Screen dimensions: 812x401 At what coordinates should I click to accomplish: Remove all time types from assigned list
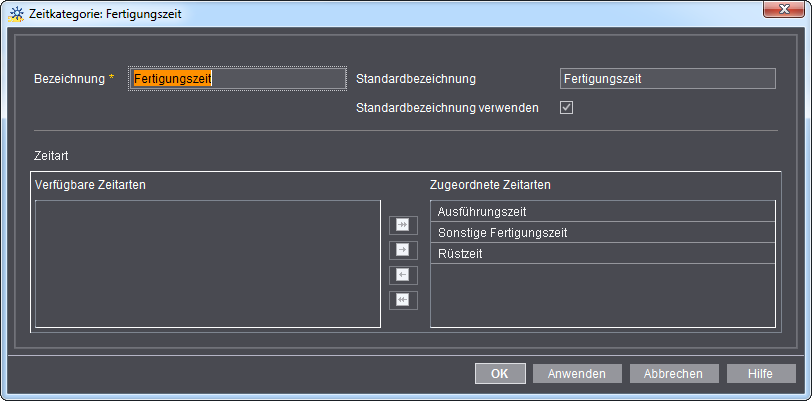(x=403, y=300)
